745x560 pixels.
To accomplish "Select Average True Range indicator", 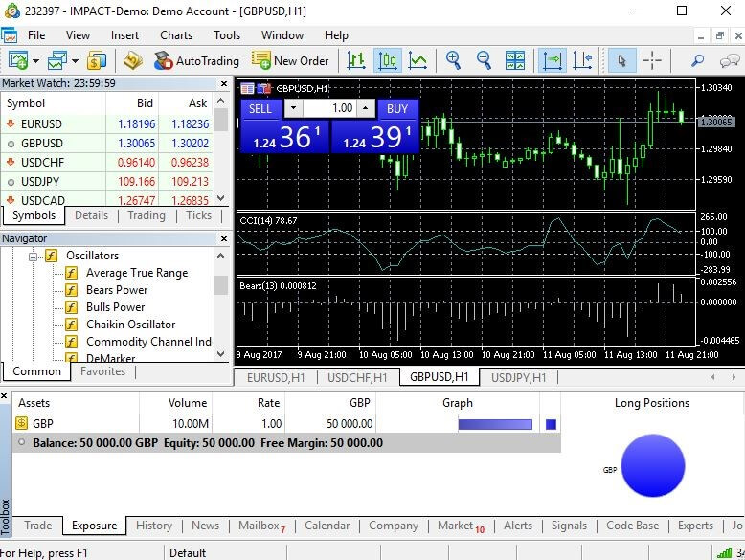I will click(x=137, y=273).
